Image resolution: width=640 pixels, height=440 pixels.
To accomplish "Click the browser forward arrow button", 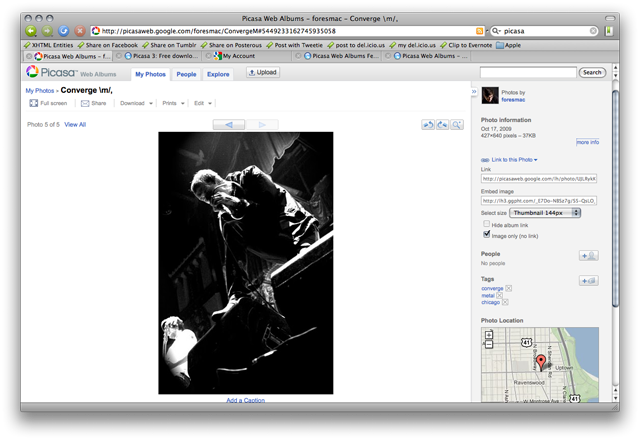I will [47, 31].
